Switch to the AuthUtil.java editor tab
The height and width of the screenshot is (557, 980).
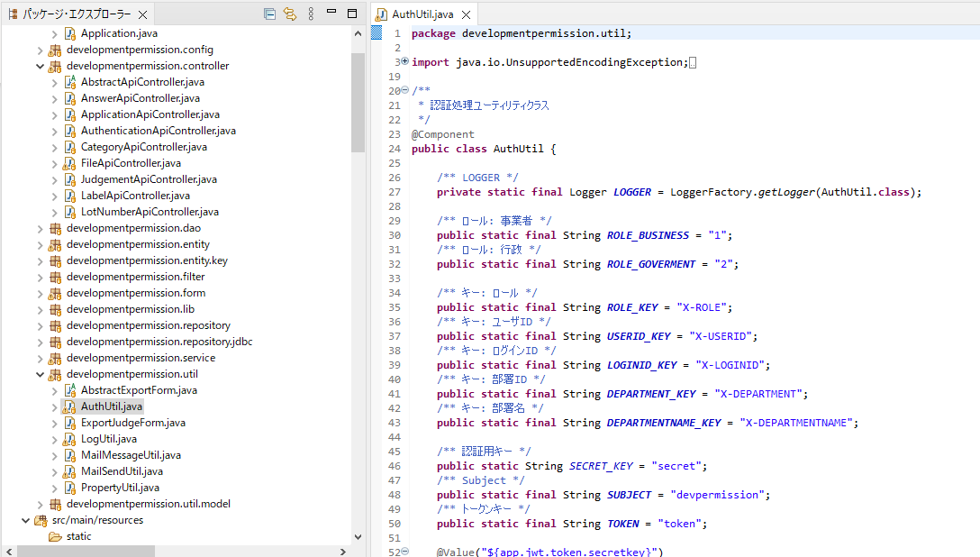423,14
